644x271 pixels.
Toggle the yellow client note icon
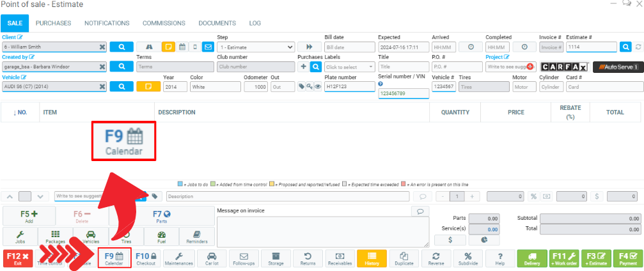pyautogui.click(x=168, y=47)
